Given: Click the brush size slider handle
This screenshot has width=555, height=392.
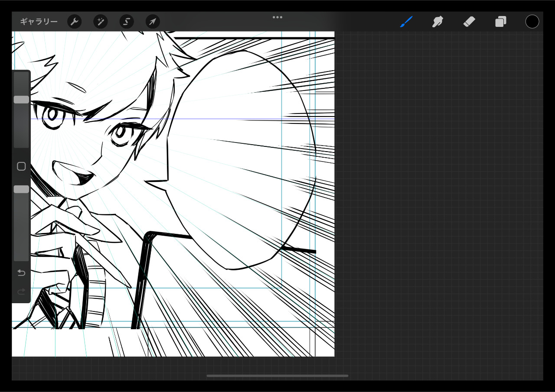Looking at the screenshot, I should (21, 100).
